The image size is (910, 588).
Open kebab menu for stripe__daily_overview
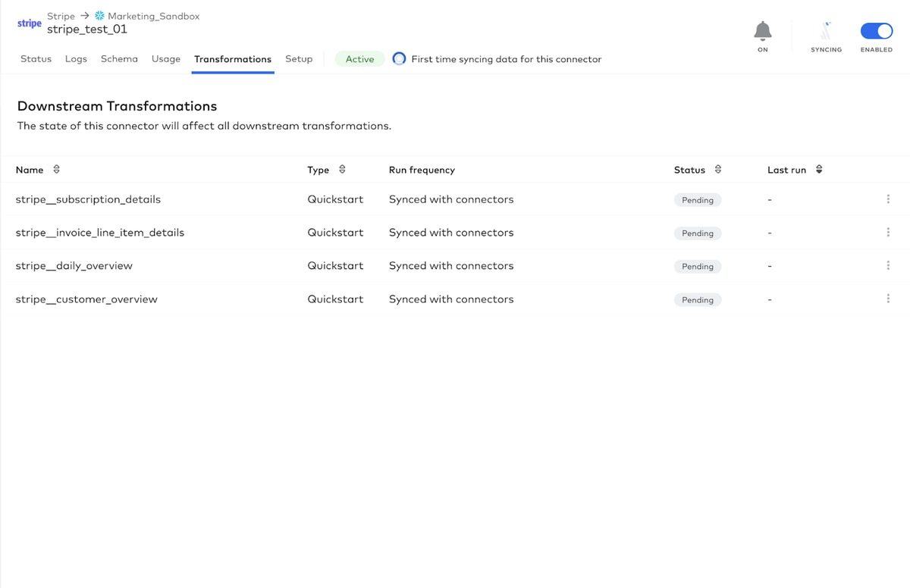[x=888, y=266]
